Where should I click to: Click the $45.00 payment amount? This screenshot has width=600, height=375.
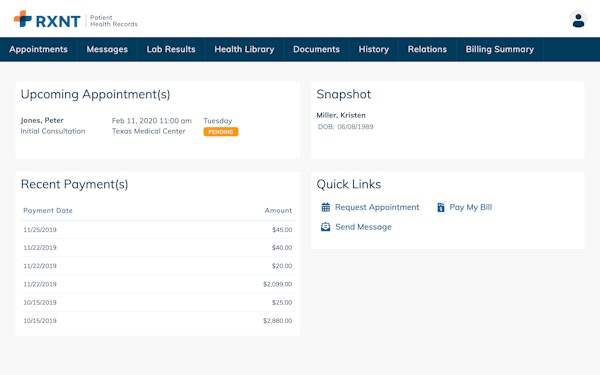tap(282, 230)
